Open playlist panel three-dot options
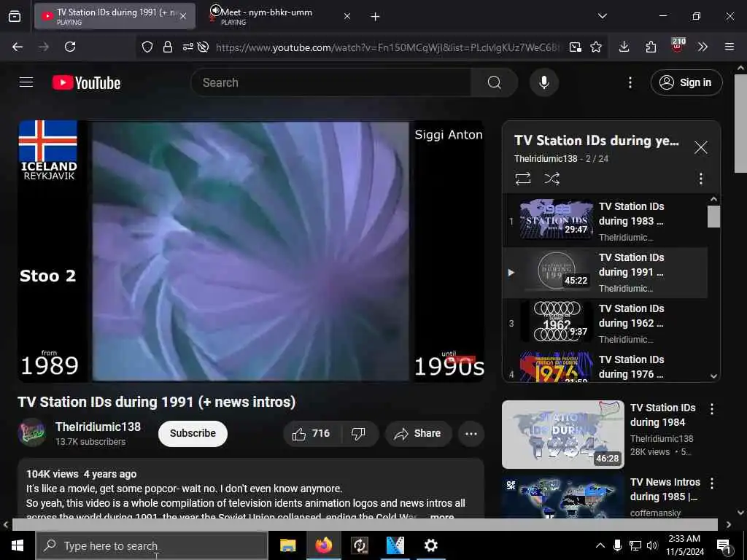The height and width of the screenshot is (560, 747). 700,179
